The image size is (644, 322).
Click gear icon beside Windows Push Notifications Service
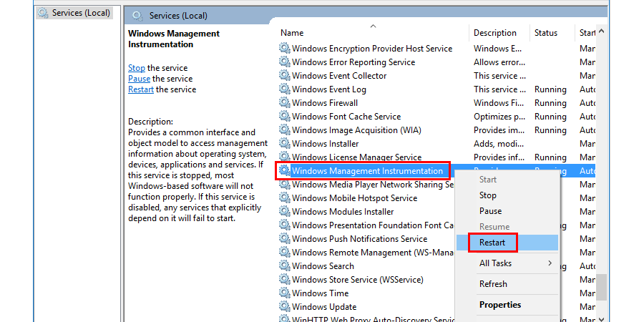284,238
